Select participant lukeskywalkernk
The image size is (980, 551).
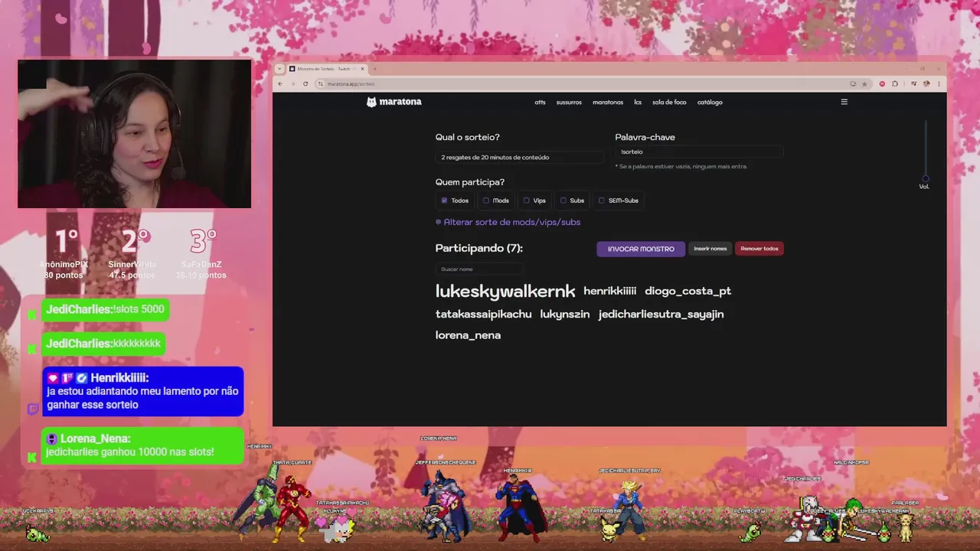(x=505, y=292)
